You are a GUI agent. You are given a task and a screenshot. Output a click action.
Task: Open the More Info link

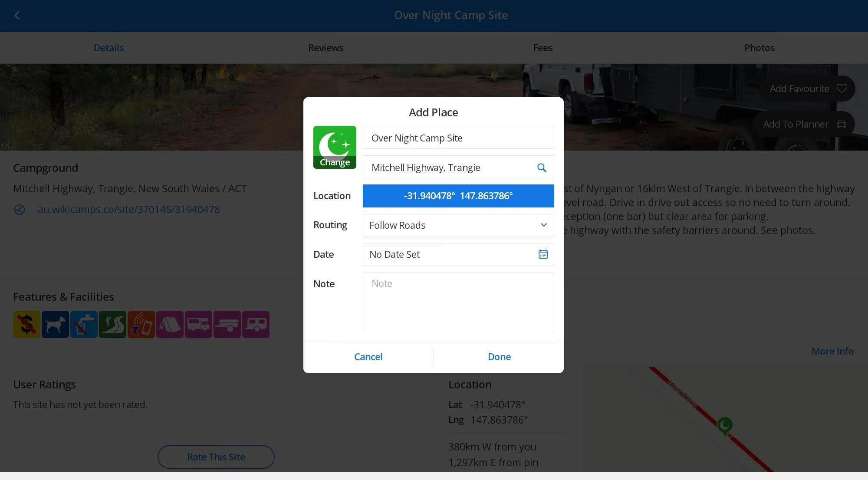[x=832, y=351]
